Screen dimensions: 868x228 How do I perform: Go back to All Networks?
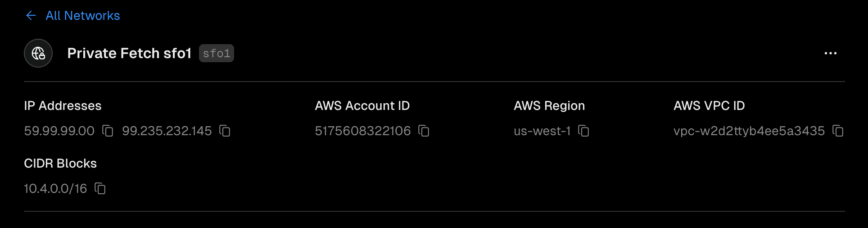click(83, 16)
